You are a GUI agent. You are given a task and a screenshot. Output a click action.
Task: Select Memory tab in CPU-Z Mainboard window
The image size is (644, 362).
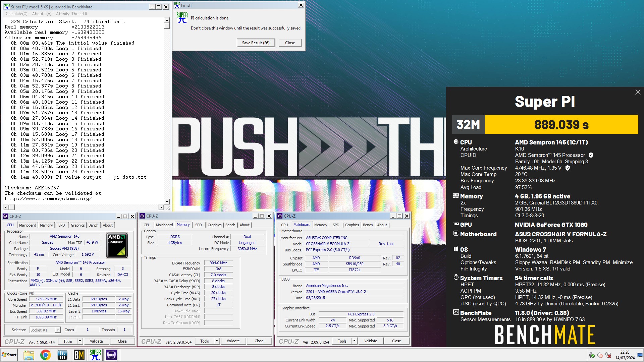[x=321, y=225]
